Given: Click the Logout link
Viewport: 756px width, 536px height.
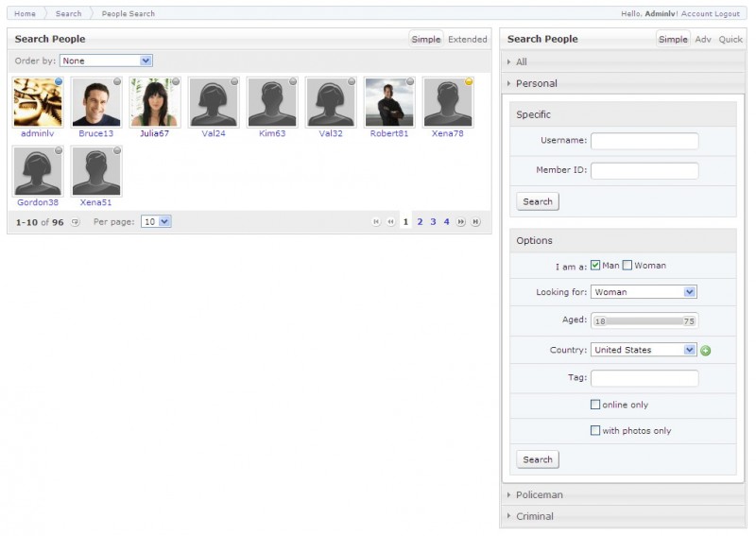Looking at the screenshot, I should tap(725, 13).
